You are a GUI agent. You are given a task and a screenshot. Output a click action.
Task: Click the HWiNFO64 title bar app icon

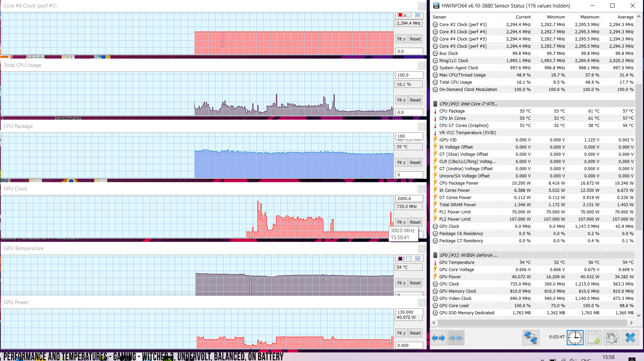(x=436, y=5)
